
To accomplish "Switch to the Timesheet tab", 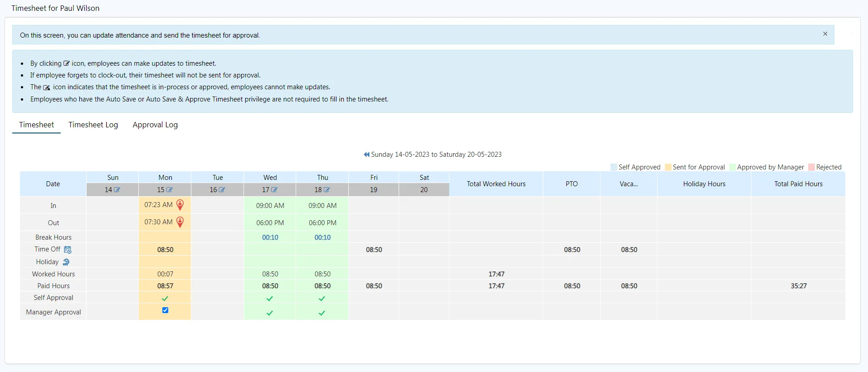I will 36,125.
